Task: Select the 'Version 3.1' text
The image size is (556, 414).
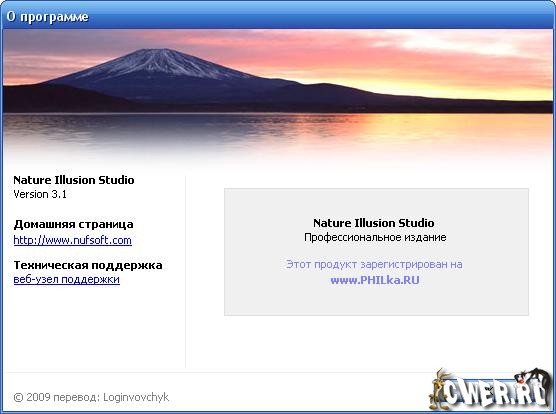Action: [40, 194]
